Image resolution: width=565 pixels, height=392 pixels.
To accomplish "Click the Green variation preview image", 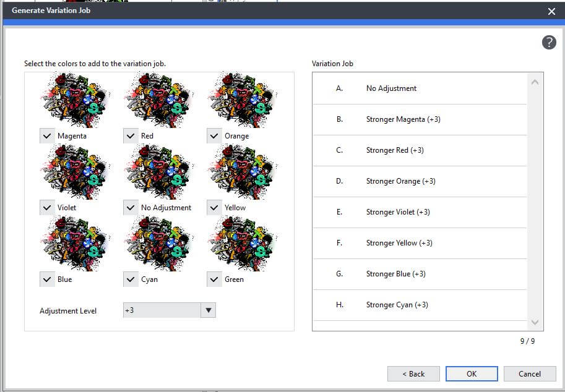I will pos(243,244).
